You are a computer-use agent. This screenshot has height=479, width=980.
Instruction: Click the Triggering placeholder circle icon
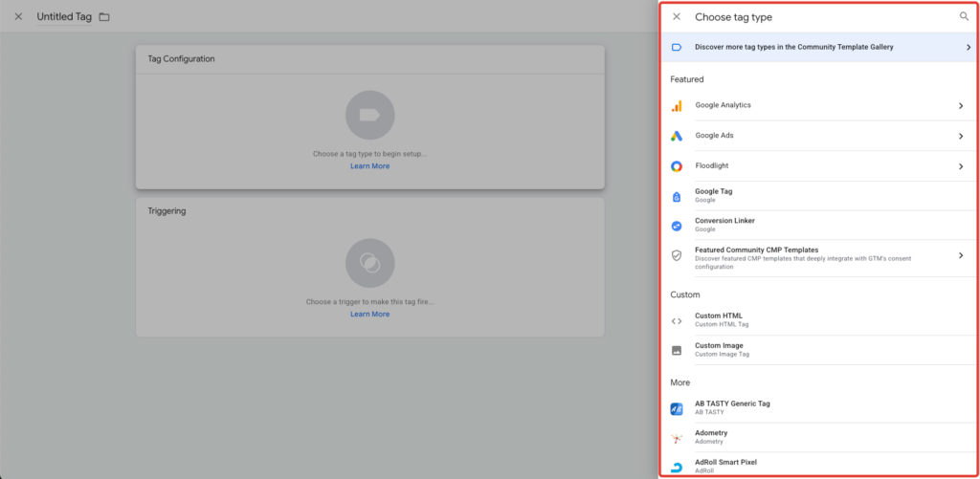(x=370, y=263)
